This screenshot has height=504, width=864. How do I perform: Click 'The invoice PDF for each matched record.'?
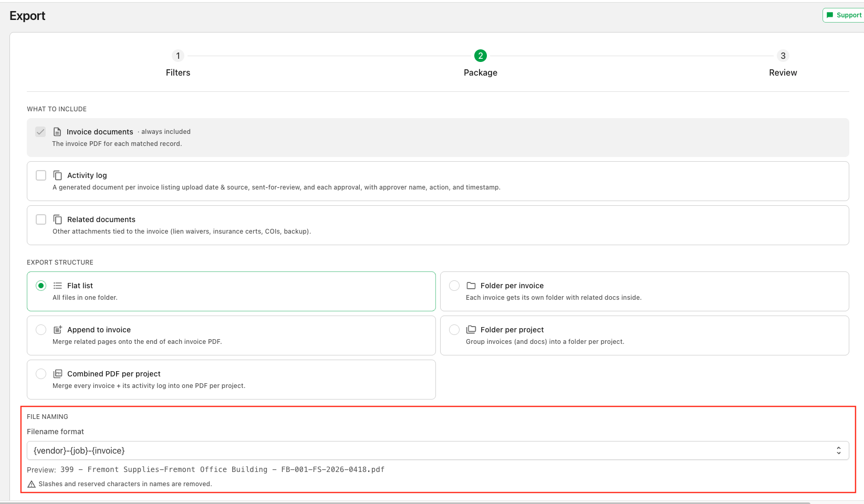117,144
